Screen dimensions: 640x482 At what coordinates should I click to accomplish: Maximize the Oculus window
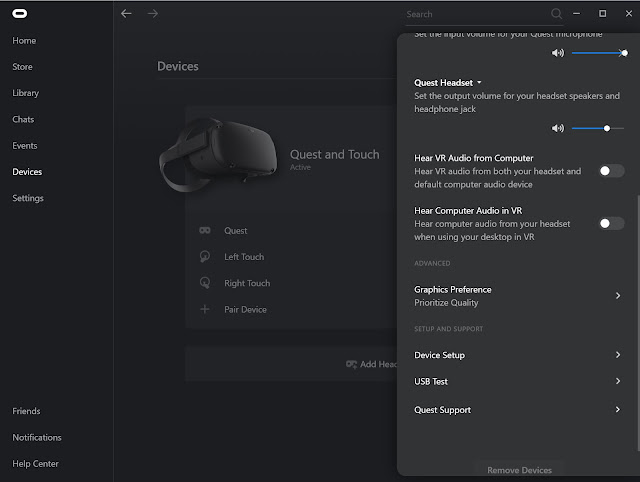(x=602, y=13)
